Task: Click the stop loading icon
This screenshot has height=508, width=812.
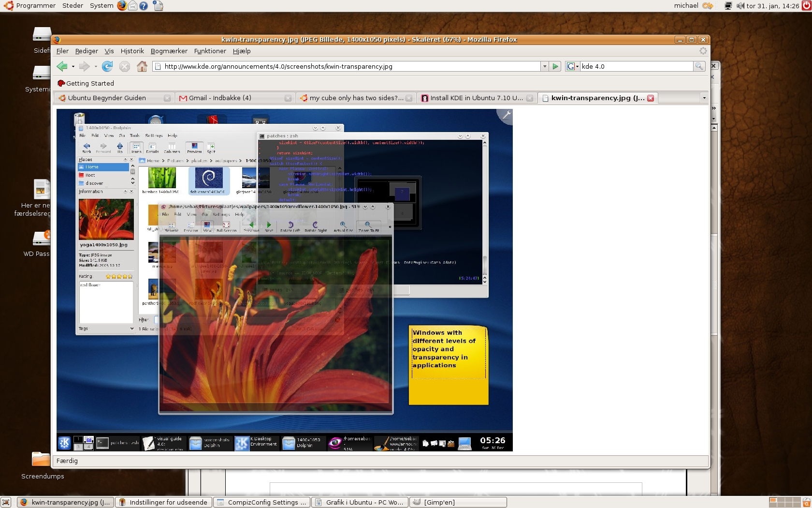Action: pyautogui.click(x=125, y=66)
